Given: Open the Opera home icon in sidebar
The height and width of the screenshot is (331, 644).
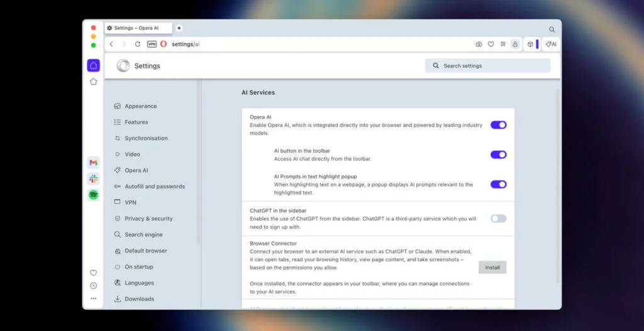Looking at the screenshot, I should [x=93, y=65].
